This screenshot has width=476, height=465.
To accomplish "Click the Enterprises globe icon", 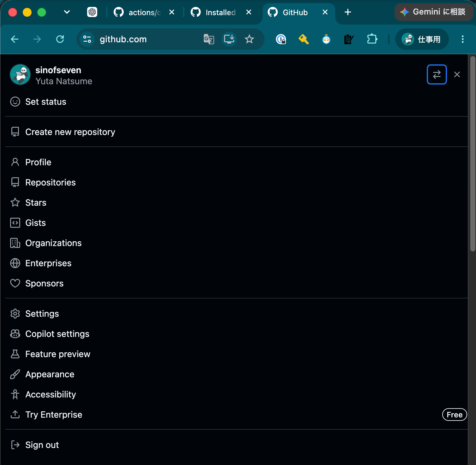I will coord(15,263).
